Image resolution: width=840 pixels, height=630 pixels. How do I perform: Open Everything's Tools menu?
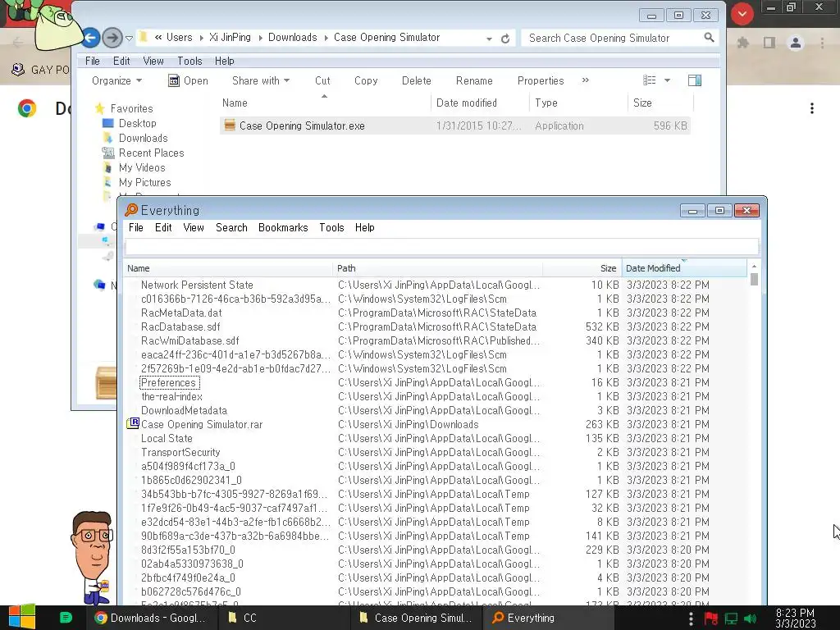point(331,228)
